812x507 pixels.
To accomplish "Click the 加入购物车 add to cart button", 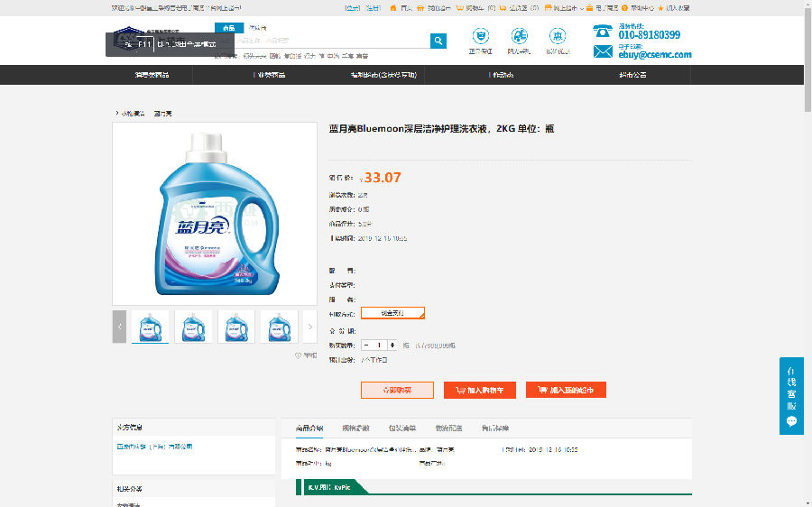I will [x=480, y=390].
